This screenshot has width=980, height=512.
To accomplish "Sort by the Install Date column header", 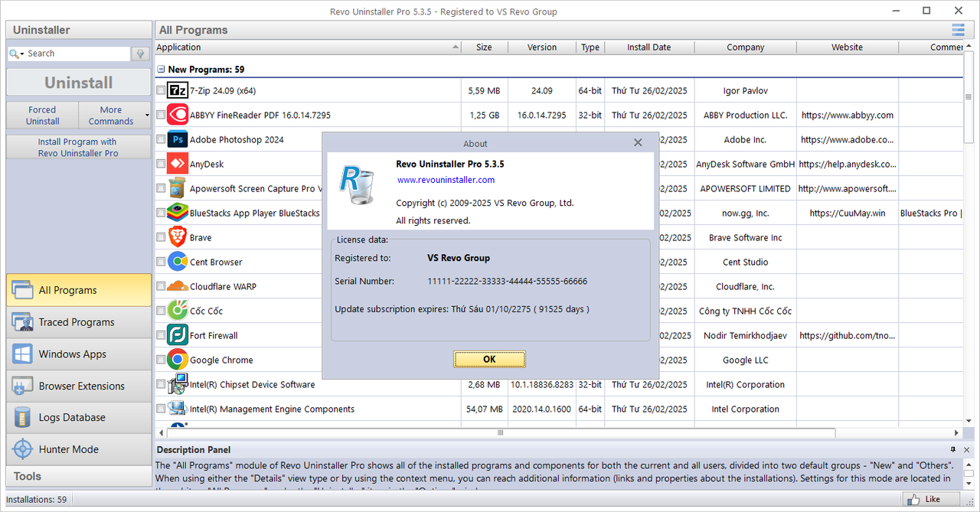I will pyautogui.click(x=649, y=47).
